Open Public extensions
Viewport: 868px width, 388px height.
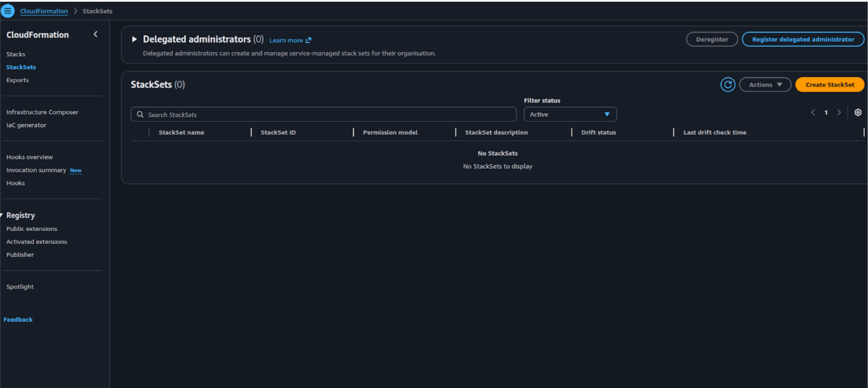tap(32, 229)
